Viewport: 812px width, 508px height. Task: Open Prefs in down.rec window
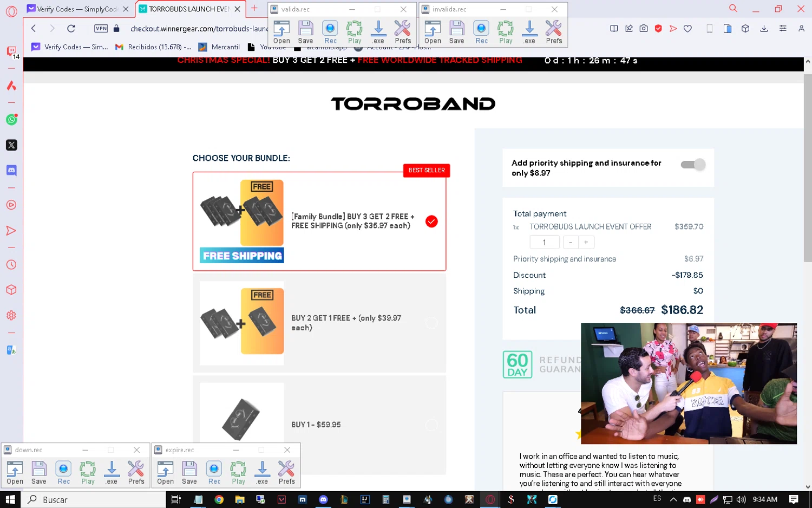pos(136,473)
